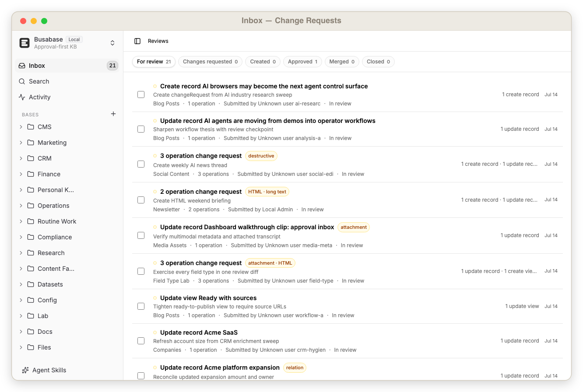Screen dimensions: 583x392
Task: Expand the Compliance base chevron
Action: click(x=21, y=237)
